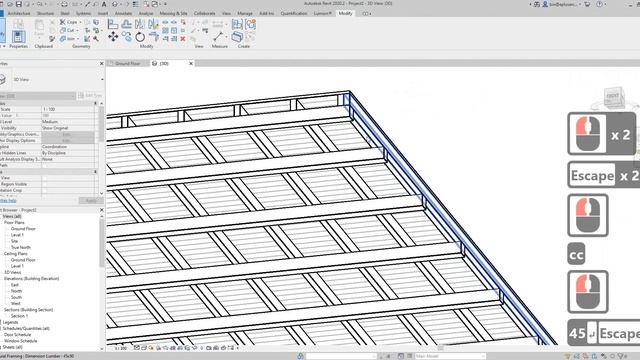Open the Door Schedule in the Project Browser
Viewport: 640px width, 360px height.
(x=18, y=335)
